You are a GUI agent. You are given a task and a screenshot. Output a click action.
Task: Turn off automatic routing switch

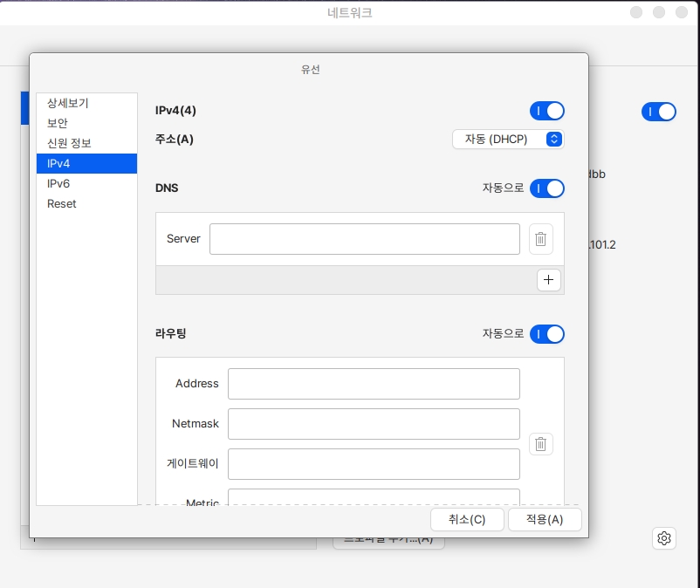point(547,333)
